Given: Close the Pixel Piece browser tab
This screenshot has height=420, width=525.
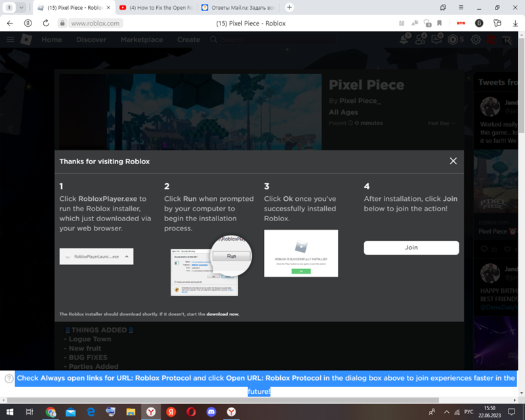Looking at the screenshot, I should pos(108,7).
